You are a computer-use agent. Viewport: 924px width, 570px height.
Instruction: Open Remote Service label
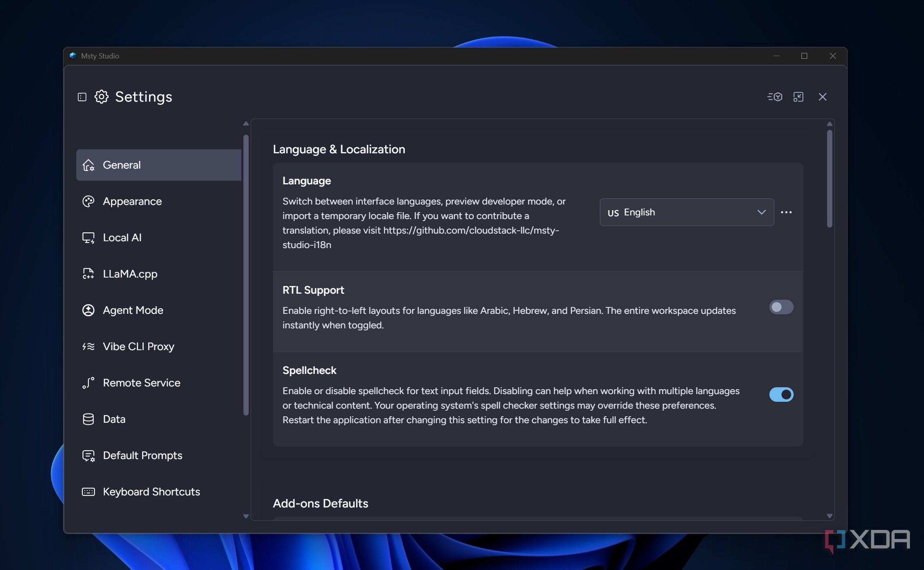tap(142, 383)
